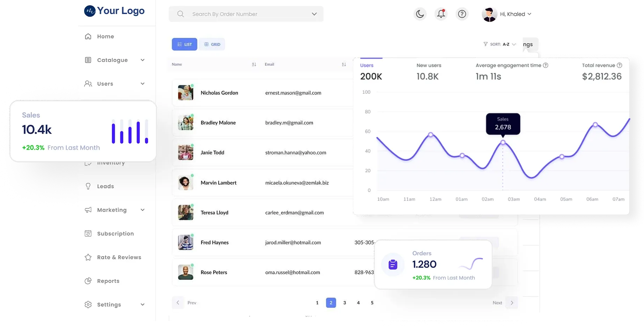
Task: Open the Sort A-Z dropdown
Action: (x=500, y=44)
